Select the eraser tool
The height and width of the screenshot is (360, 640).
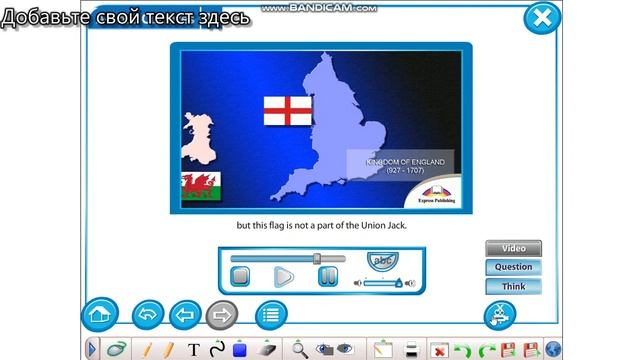tap(266, 349)
